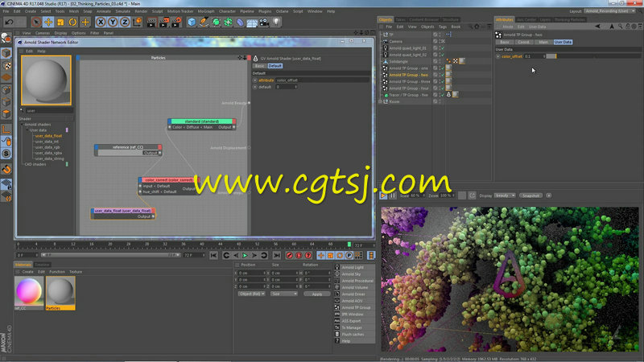The height and width of the screenshot is (362, 644).
Task: Click the Render View clapperboard icon
Action: 151,22
